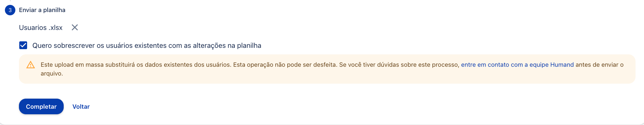
Task: Click the word 'arquivo.' in the warning banner
Action: click(52, 74)
